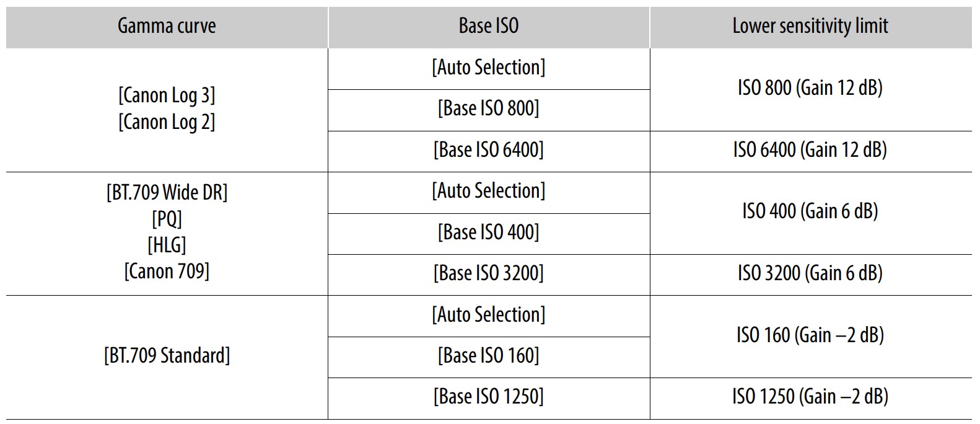Click the [Canon Log 3] text
This screenshot has height=424, width=980.
click(x=167, y=95)
